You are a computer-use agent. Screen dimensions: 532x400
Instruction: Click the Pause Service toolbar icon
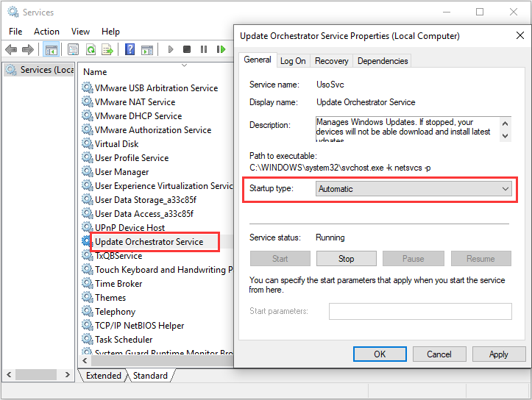(204, 49)
